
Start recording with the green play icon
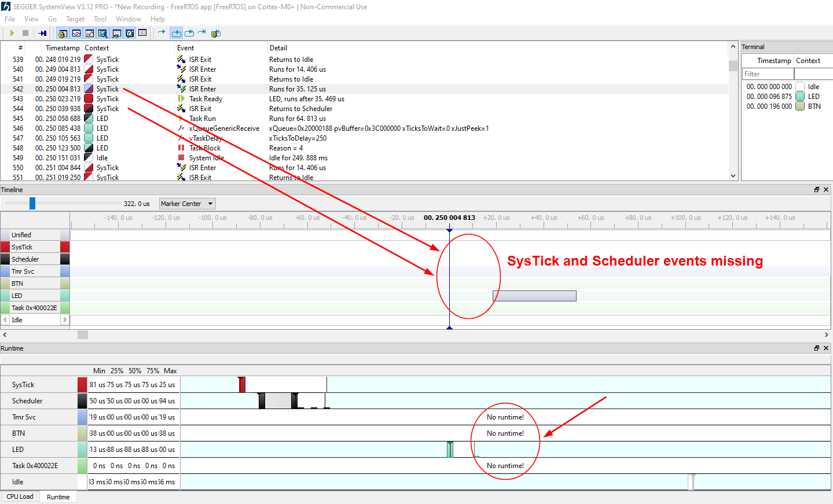(x=12, y=33)
